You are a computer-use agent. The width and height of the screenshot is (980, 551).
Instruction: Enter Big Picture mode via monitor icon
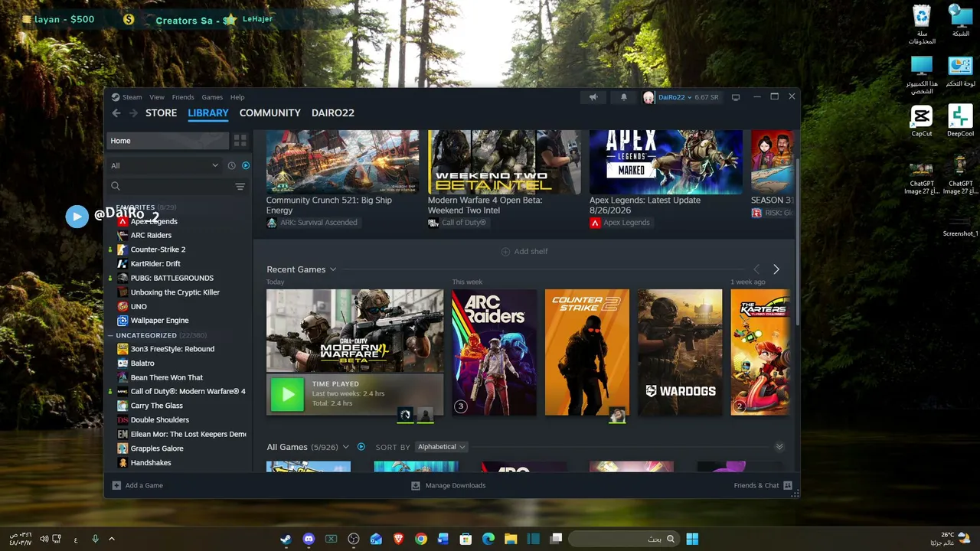pyautogui.click(x=736, y=97)
